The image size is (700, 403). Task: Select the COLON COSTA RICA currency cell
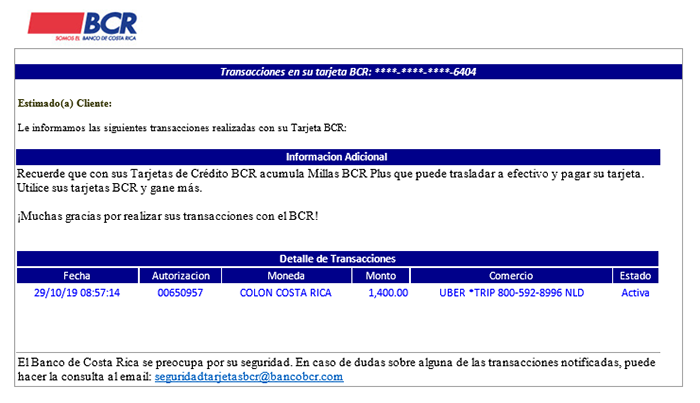pyautogui.click(x=286, y=293)
